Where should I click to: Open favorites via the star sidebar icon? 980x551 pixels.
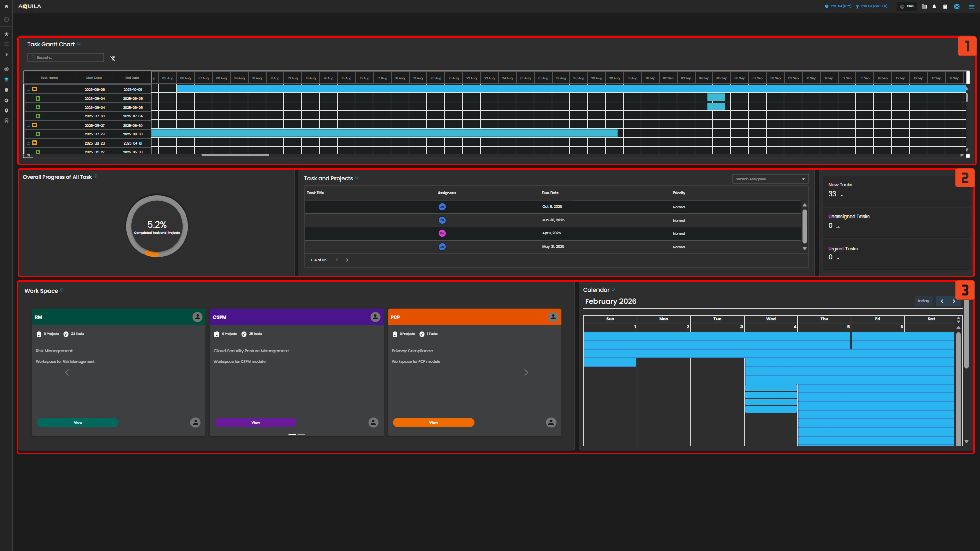tap(6, 34)
